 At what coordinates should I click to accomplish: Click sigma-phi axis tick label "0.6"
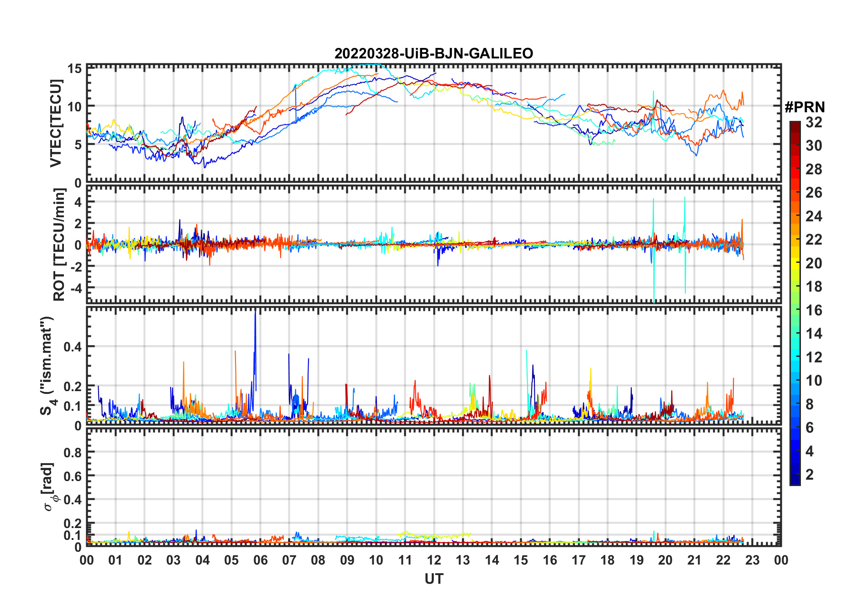[73, 476]
